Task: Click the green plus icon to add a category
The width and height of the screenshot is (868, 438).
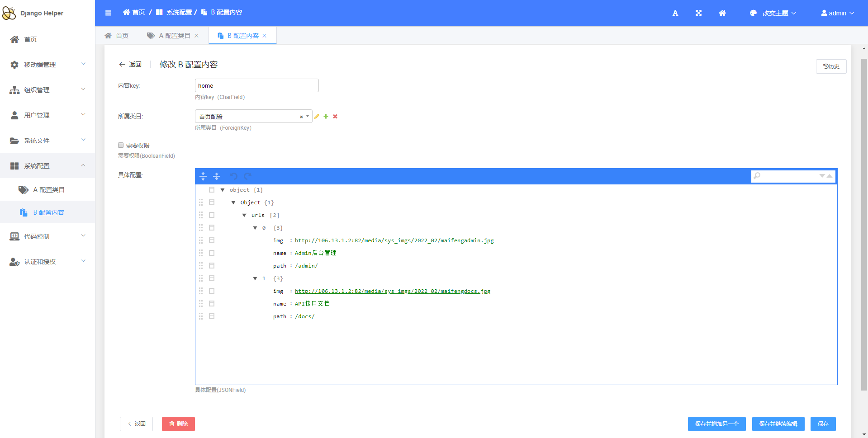Action: tap(326, 117)
